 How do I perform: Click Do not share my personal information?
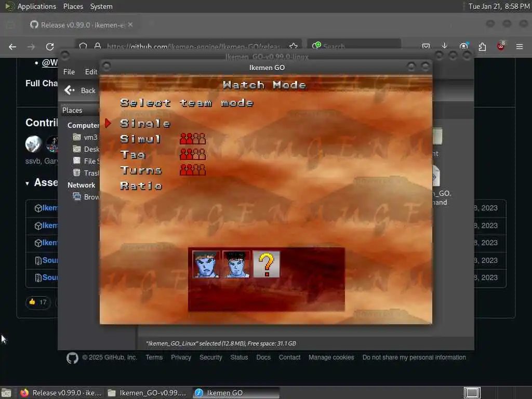(414, 357)
